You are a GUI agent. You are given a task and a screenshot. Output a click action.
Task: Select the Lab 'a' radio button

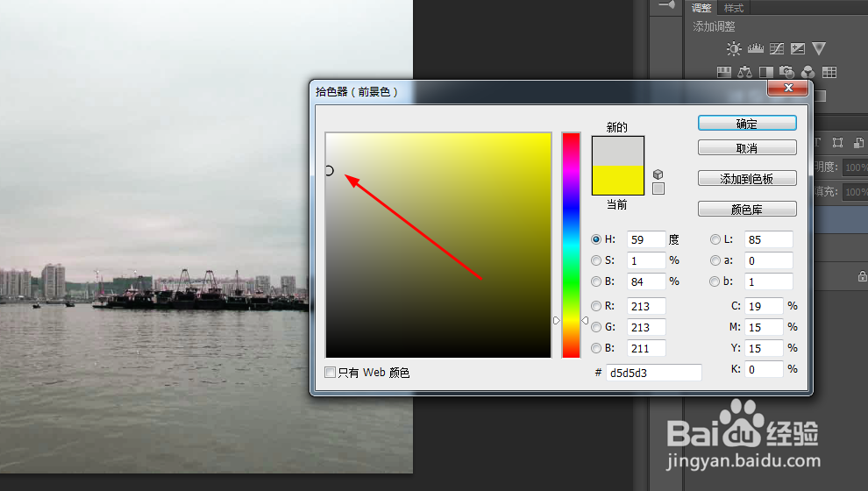coord(715,260)
